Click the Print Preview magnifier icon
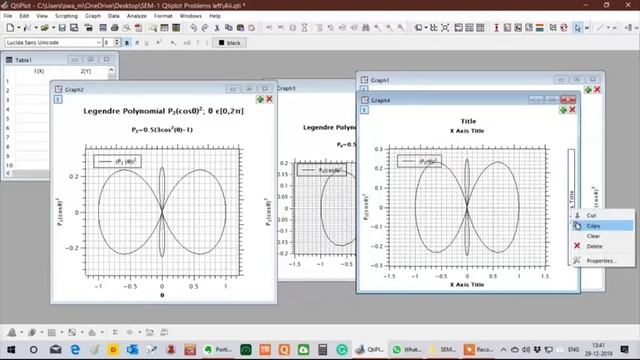Image resolution: width=640 pixels, height=360 pixels. tap(127, 28)
